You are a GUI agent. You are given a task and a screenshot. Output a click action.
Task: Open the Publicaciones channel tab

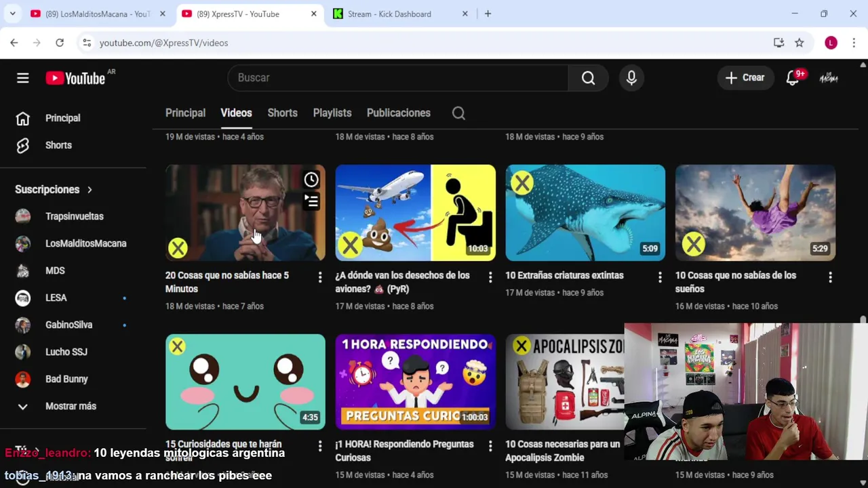point(399,113)
